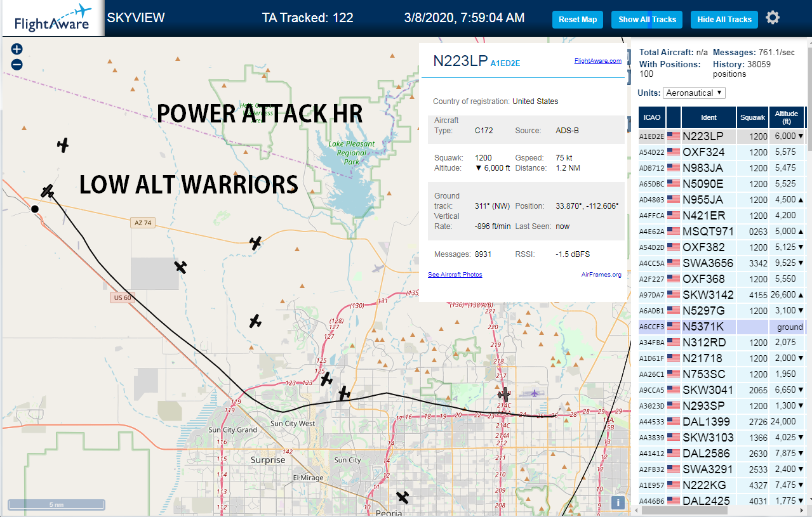Click N223LP title in info panel
The image size is (812, 517).
[460, 61]
